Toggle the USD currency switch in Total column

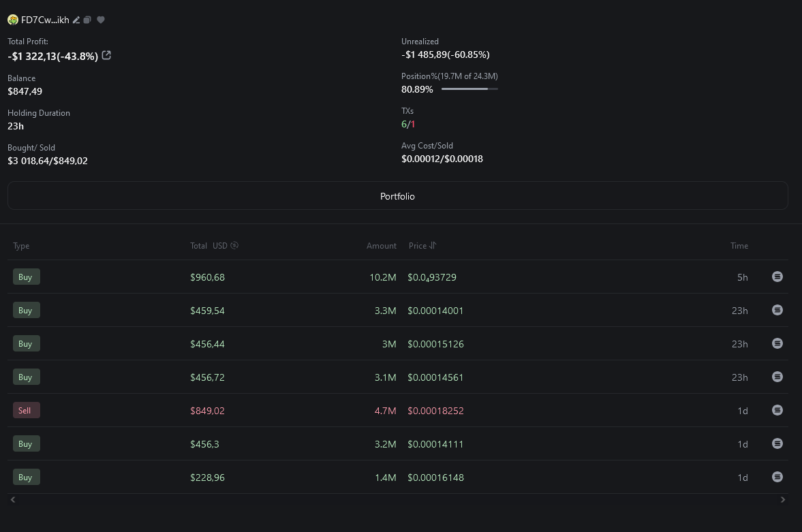[x=234, y=245]
